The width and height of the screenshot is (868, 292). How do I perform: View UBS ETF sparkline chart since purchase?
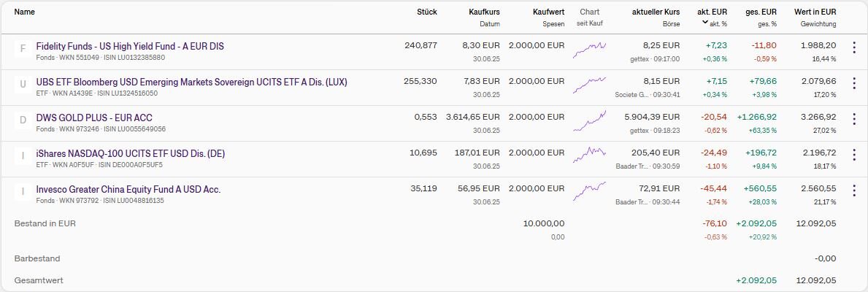(x=590, y=84)
